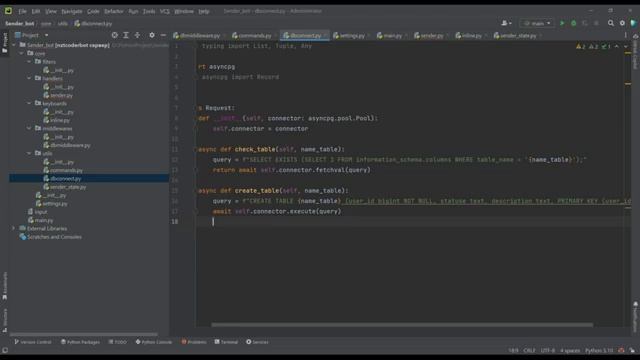The height and width of the screenshot is (360, 640).
Task: Click the editor horizontal scrollbar
Action: [402, 325]
